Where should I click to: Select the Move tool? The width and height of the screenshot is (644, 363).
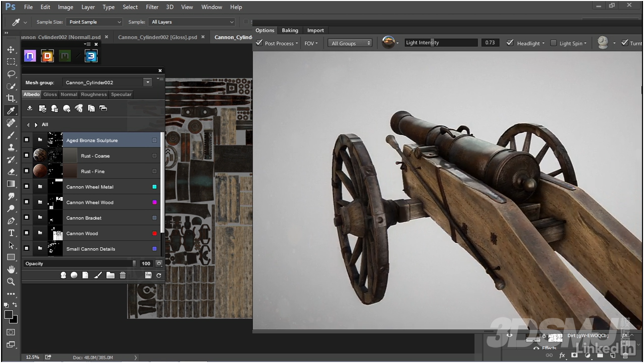(11, 50)
